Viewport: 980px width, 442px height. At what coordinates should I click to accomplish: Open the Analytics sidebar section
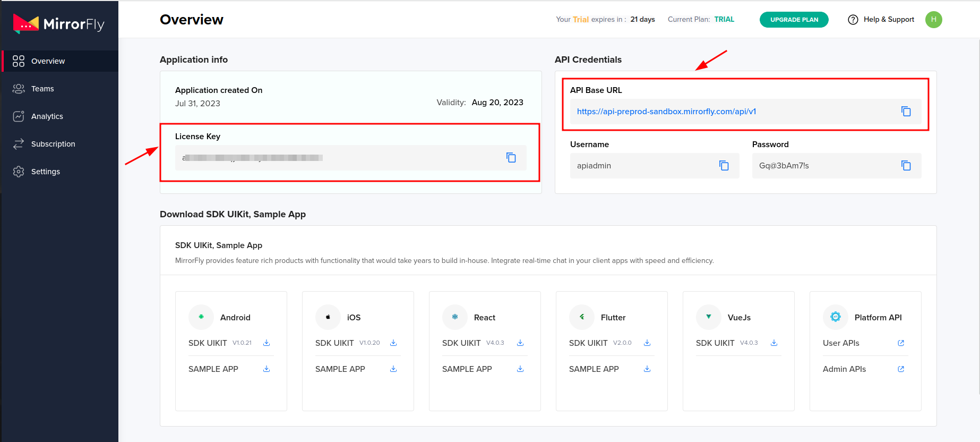point(47,116)
